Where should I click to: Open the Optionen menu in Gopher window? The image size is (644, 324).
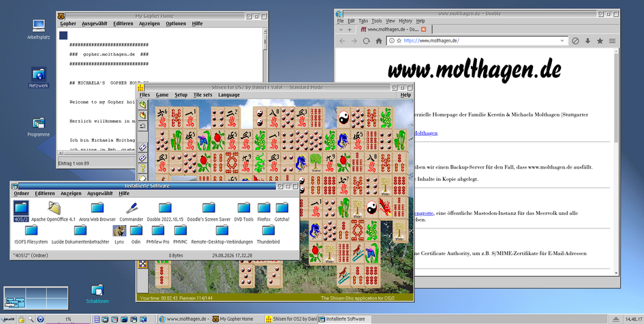(176, 23)
